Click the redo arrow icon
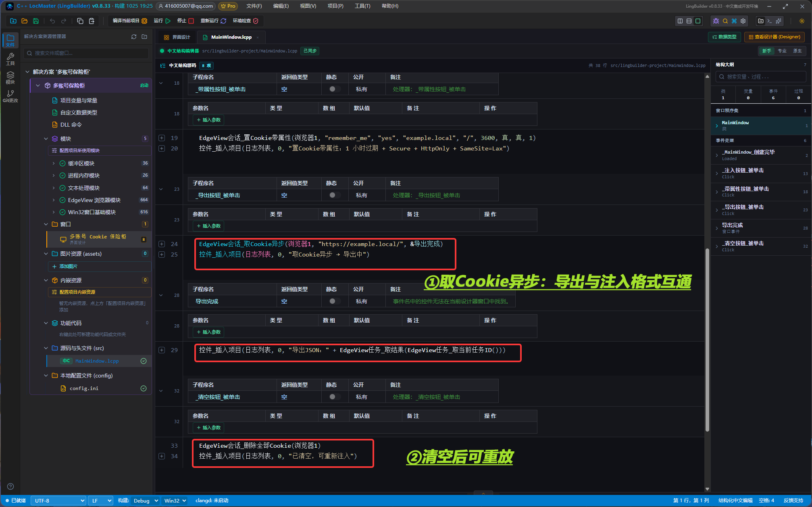Screen dimensions: 812x507 (64, 21)
